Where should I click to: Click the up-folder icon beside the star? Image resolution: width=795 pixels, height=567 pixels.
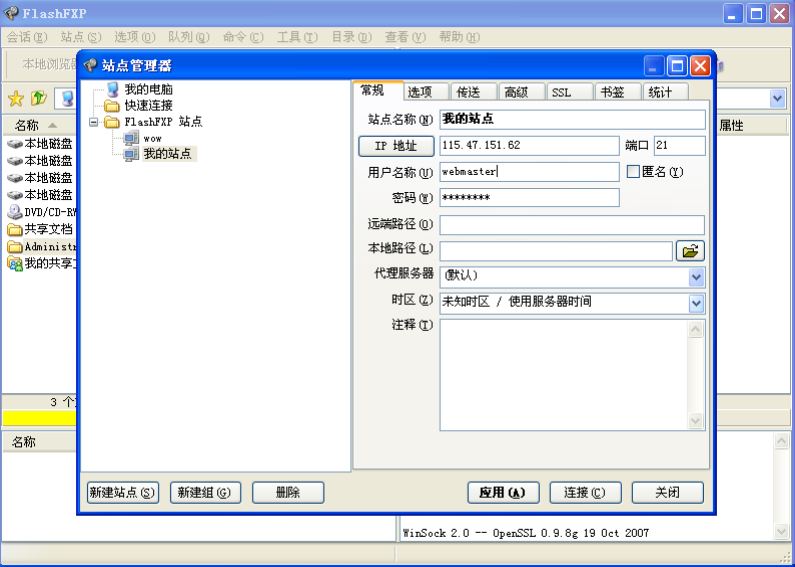click(37, 99)
